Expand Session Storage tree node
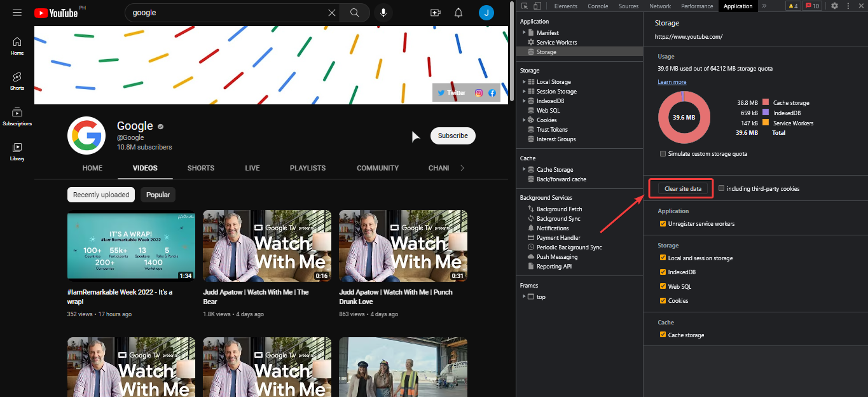The width and height of the screenshot is (868, 397). click(x=525, y=92)
